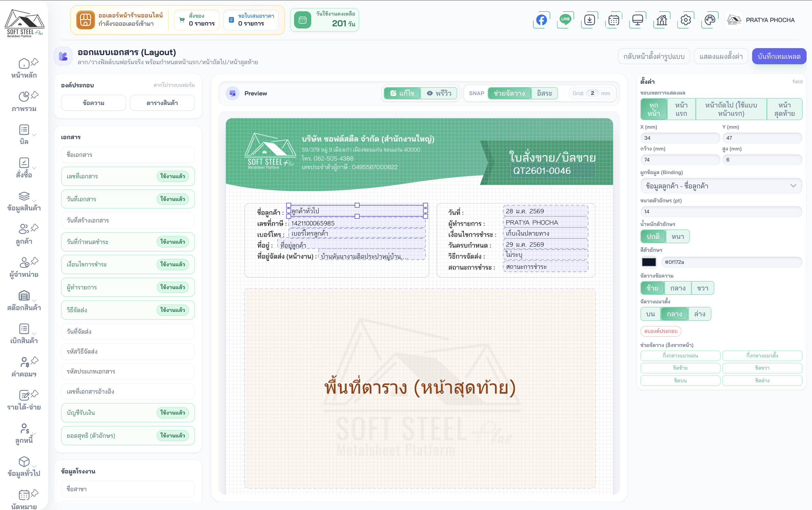The width and height of the screenshot is (812, 510).
Task: Click the บันทึกเทมเพลต button
Action: pyautogui.click(x=779, y=56)
